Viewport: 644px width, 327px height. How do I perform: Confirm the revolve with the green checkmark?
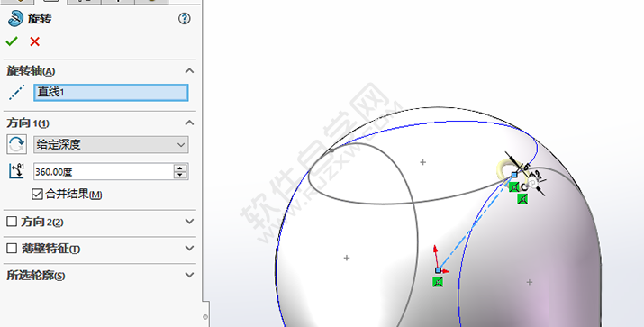coord(12,41)
